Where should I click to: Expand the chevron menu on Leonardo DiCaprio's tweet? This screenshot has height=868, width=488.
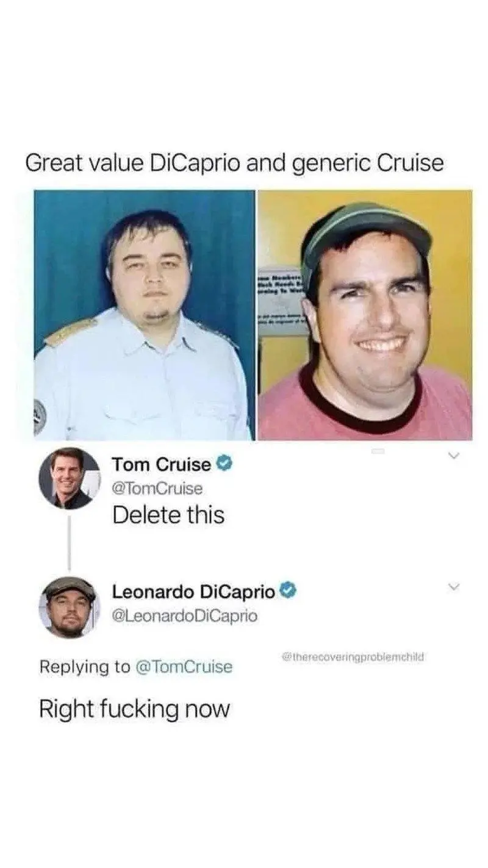[x=453, y=587]
